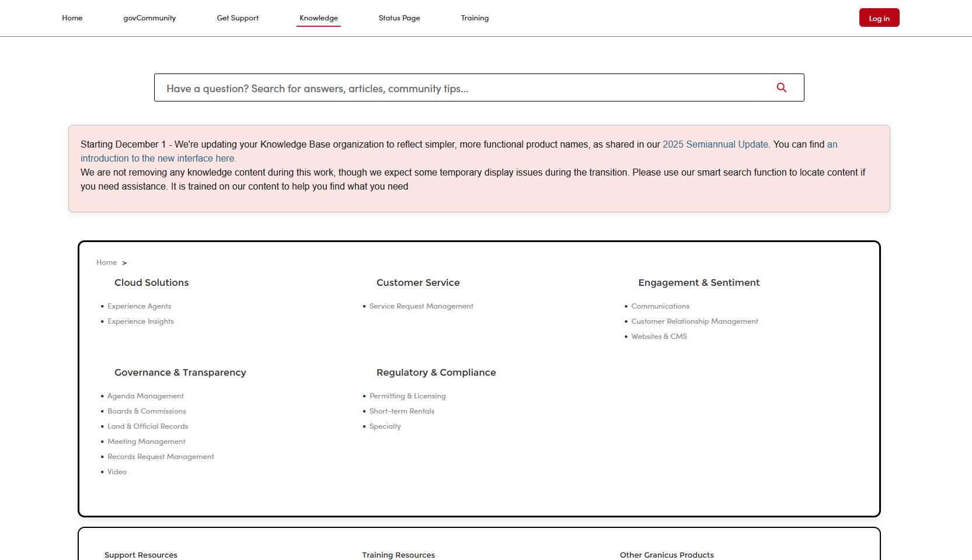The height and width of the screenshot is (560, 972).
Task: Open Experience Agents under Cloud Solutions
Action: tap(139, 306)
